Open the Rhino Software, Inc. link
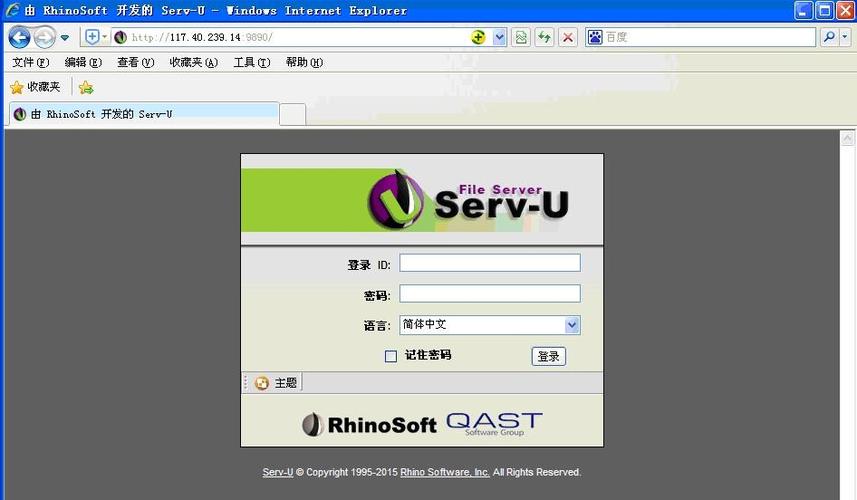 click(444, 472)
